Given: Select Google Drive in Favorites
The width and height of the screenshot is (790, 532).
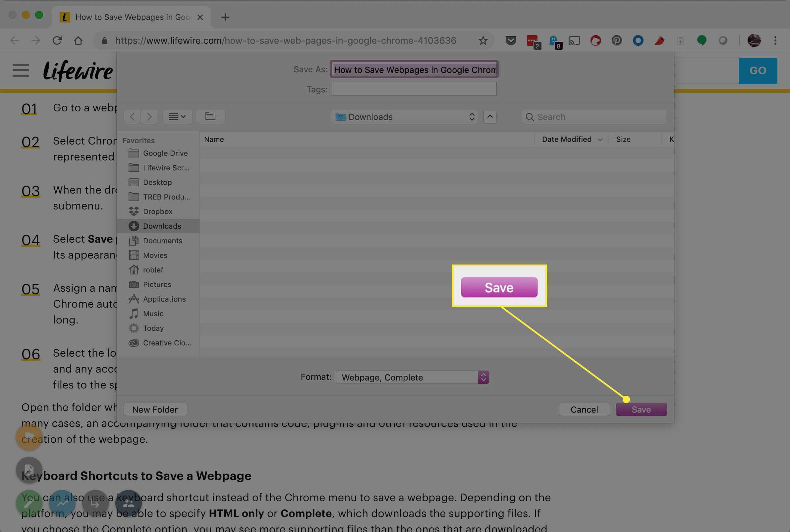Looking at the screenshot, I should pyautogui.click(x=158, y=153).
